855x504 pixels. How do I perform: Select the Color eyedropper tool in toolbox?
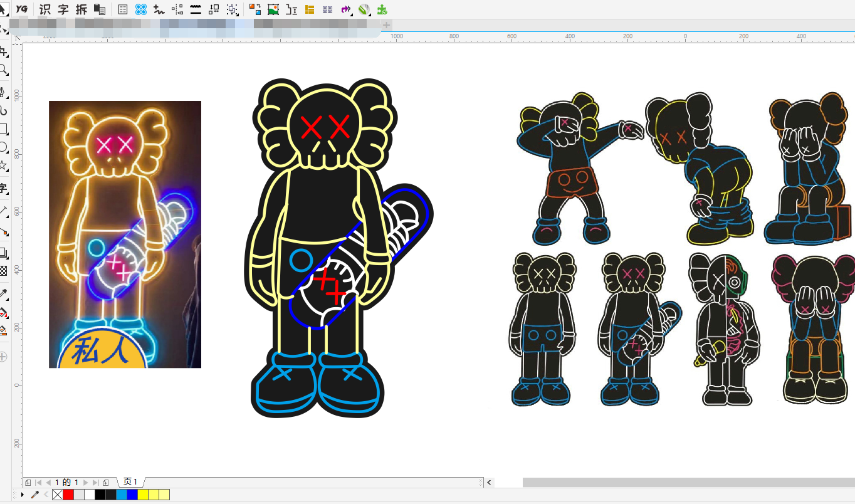point(4,294)
